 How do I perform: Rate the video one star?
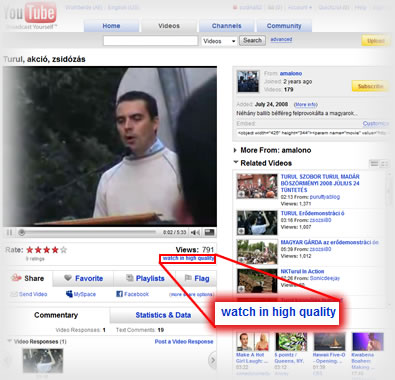(x=30, y=250)
